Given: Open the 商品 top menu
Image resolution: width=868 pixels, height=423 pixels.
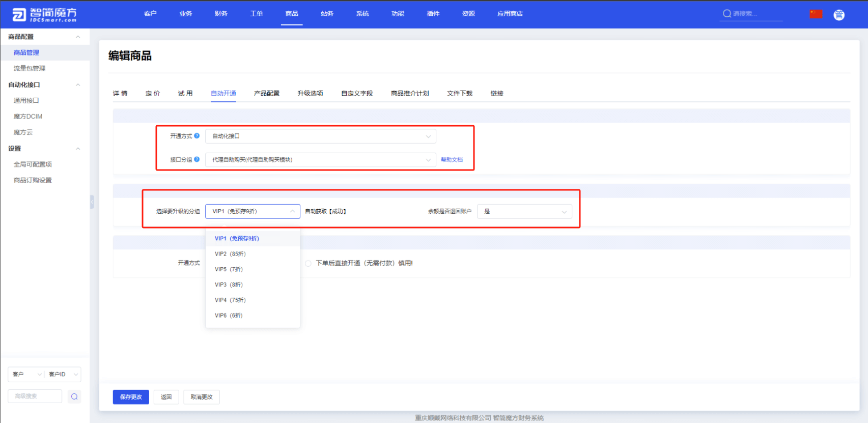Looking at the screenshot, I should click(x=292, y=14).
